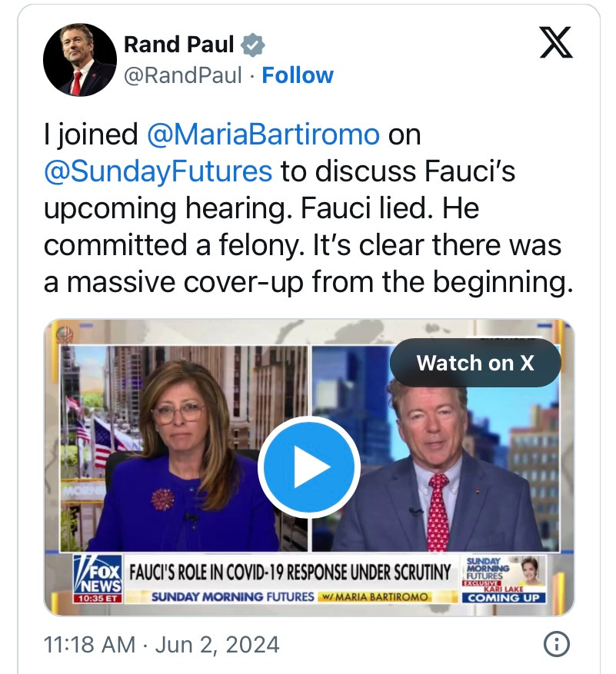Click the blue verified badge
616x674 pixels.
[x=252, y=45]
